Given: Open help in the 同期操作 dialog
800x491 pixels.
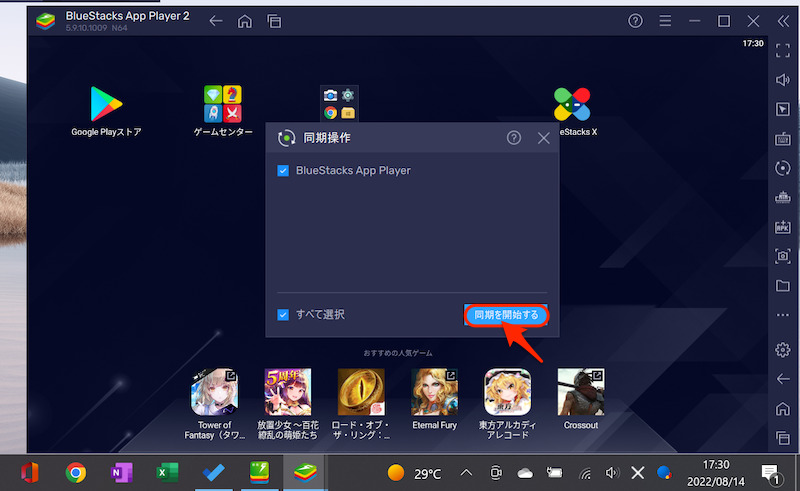Looking at the screenshot, I should point(514,138).
